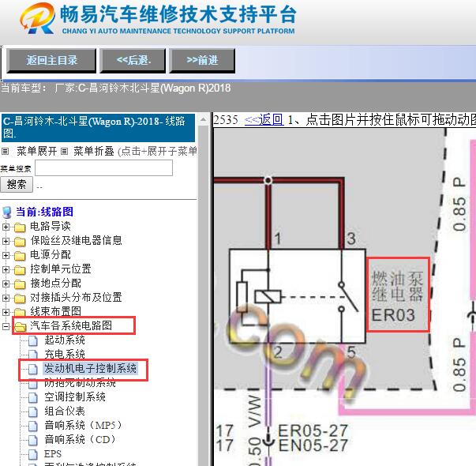Screen dimensions: 476x466
Task: Collapse the 汽车各系统电路图 tree node
Action: click(x=6, y=326)
